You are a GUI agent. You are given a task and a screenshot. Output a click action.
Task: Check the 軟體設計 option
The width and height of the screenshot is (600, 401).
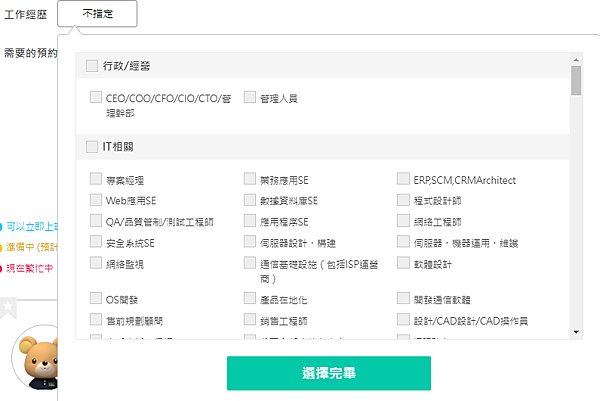(403, 264)
